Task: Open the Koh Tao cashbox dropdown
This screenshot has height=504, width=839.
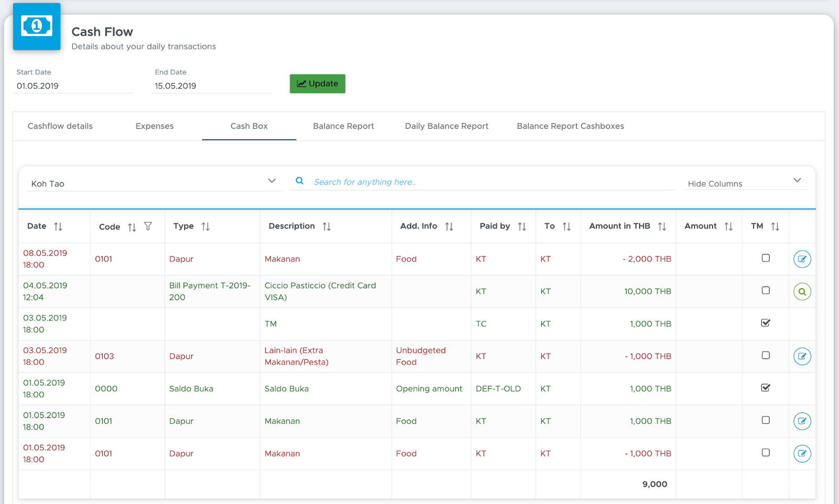Action: point(154,183)
